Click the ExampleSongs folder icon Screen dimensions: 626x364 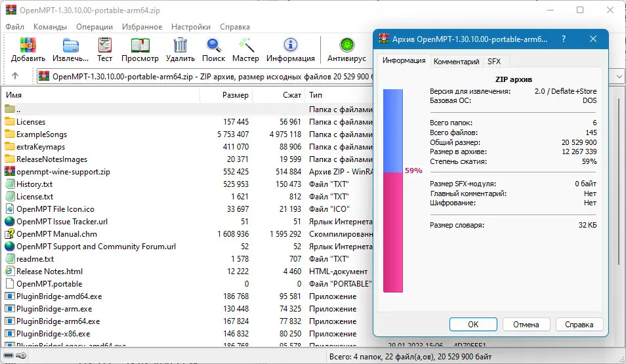10,134
